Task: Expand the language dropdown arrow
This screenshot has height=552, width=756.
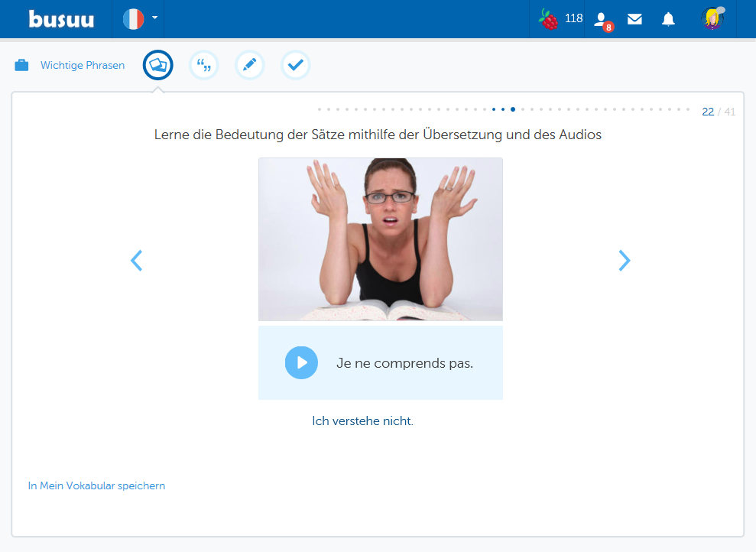Action: (154, 18)
